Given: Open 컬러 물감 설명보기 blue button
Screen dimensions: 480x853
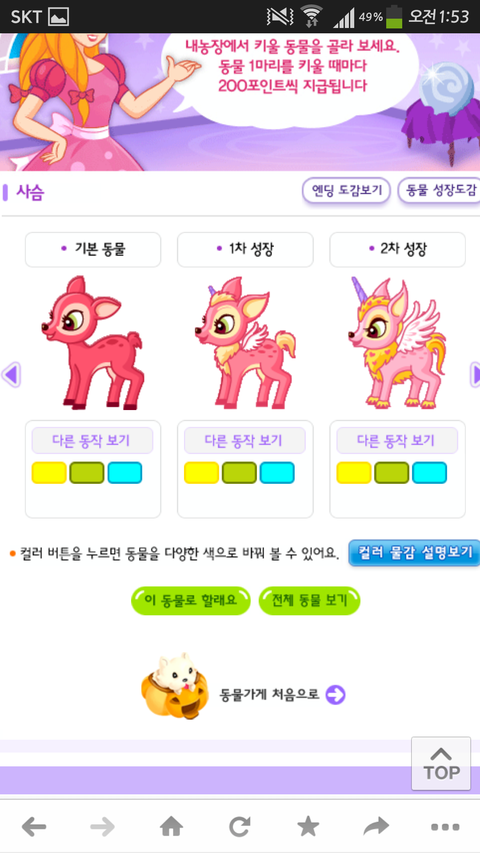Looking at the screenshot, I should [414, 553].
